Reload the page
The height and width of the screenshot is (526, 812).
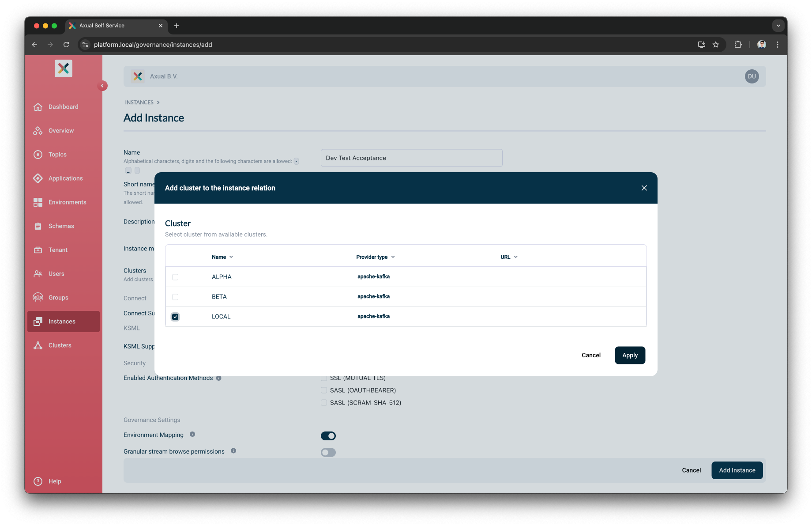tap(66, 45)
